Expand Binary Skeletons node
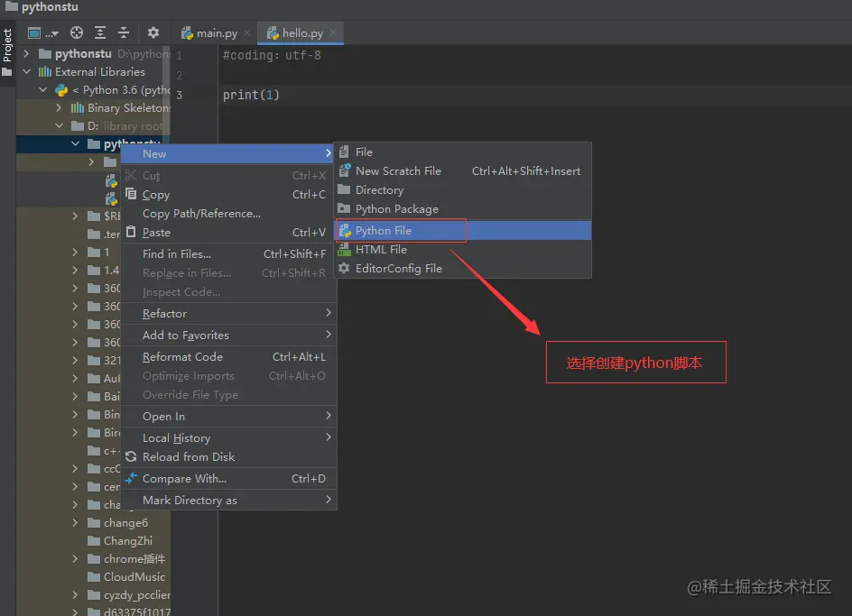 (59, 107)
